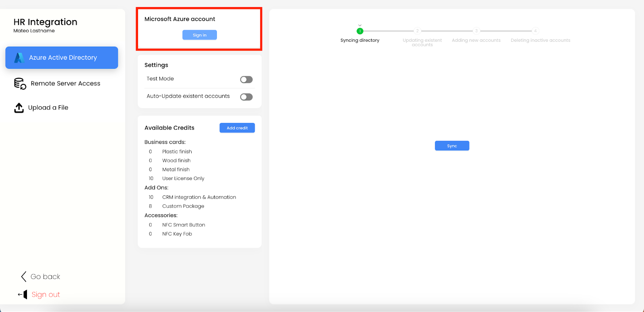Click the Remote Server Access database icon
644x312 pixels.
point(20,84)
